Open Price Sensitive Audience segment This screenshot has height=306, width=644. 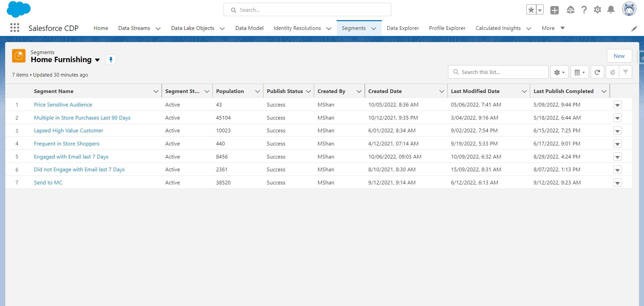(63, 105)
